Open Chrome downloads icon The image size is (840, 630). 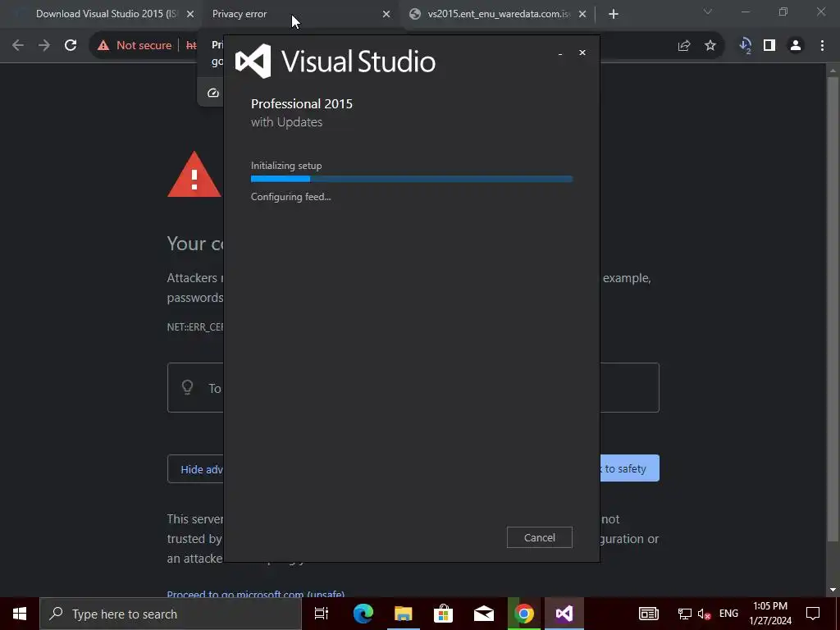pyautogui.click(x=745, y=46)
